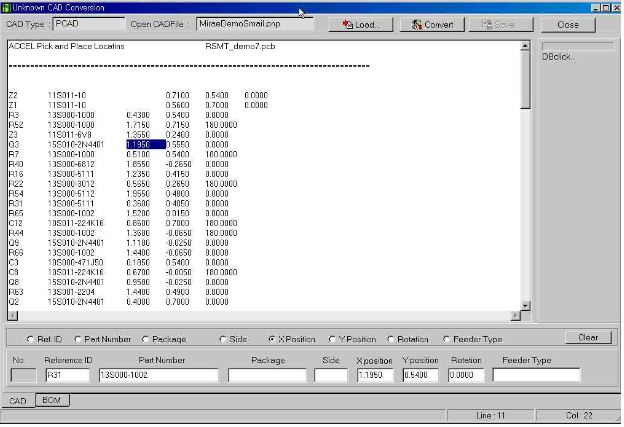Screen dimensions: 624x427
Task: Click reference C12 in the text list
Action: click(16, 223)
